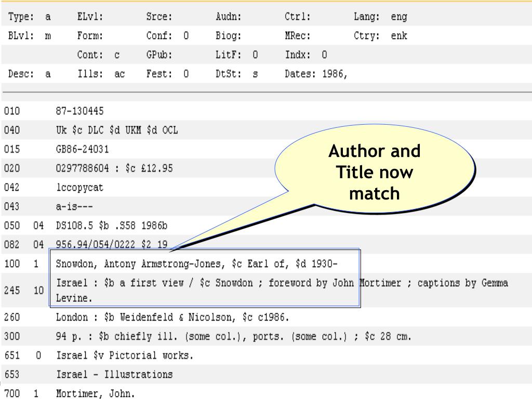The image size is (532, 399).
Task: Click the Lang field value eng
Action: coord(399,17)
